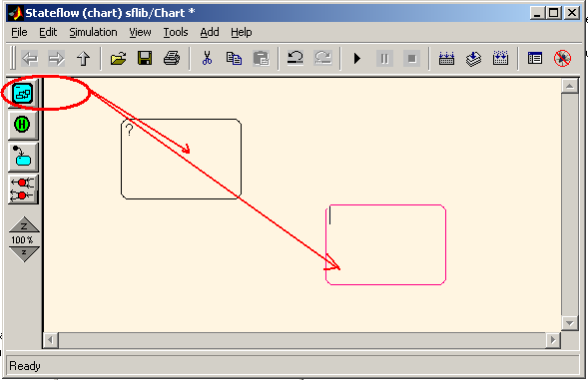Click the Rebuild All toolbar icon

click(x=500, y=59)
